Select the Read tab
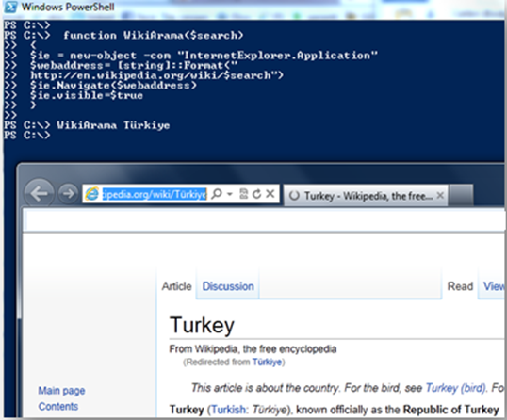 (x=460, y=286)
